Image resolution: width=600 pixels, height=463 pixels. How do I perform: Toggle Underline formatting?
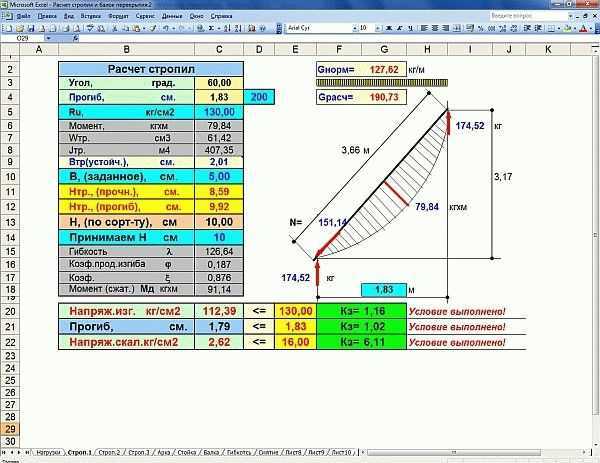pyautogui.click(x=410, y=28)
